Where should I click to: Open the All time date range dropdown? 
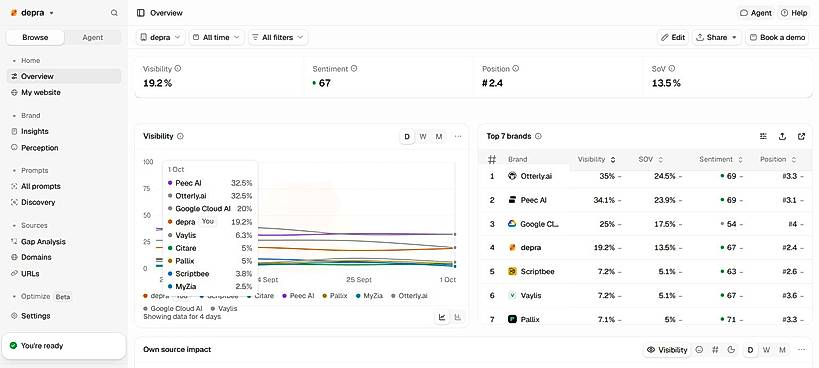216,38
